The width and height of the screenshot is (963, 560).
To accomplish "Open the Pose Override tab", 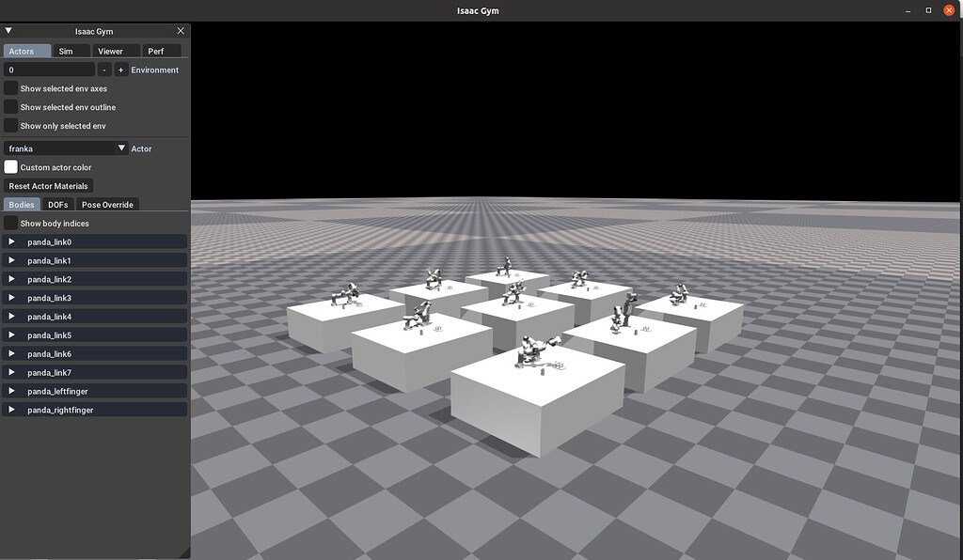I will pos(107,204).
